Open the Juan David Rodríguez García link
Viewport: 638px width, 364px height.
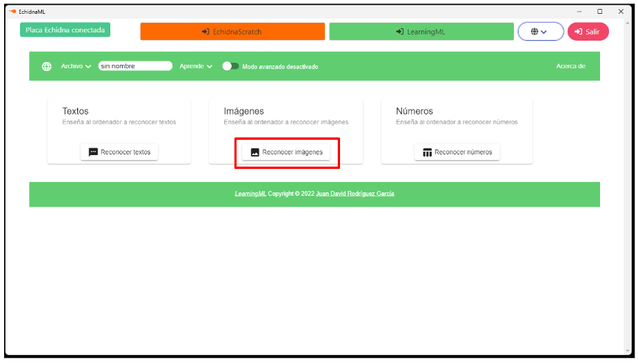click(355, 194)
